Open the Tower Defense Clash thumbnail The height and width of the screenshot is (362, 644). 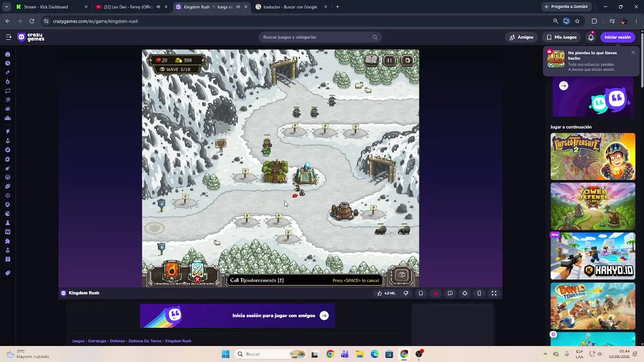[593, 206]
